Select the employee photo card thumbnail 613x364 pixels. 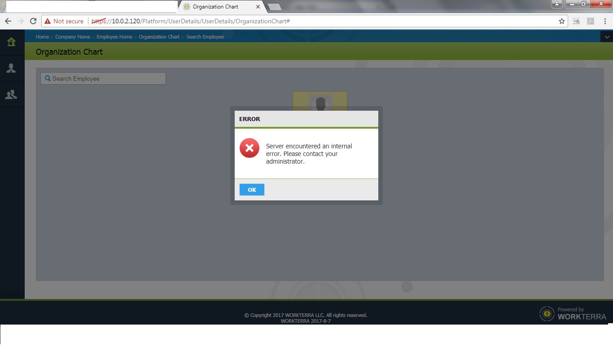pos(320,102)
